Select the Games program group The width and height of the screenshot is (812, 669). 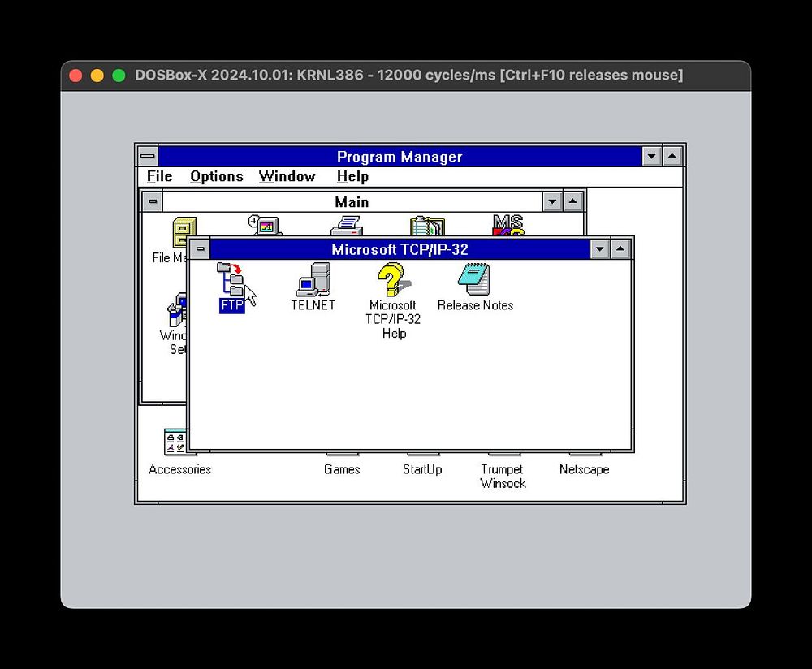(x=342, y=469)
